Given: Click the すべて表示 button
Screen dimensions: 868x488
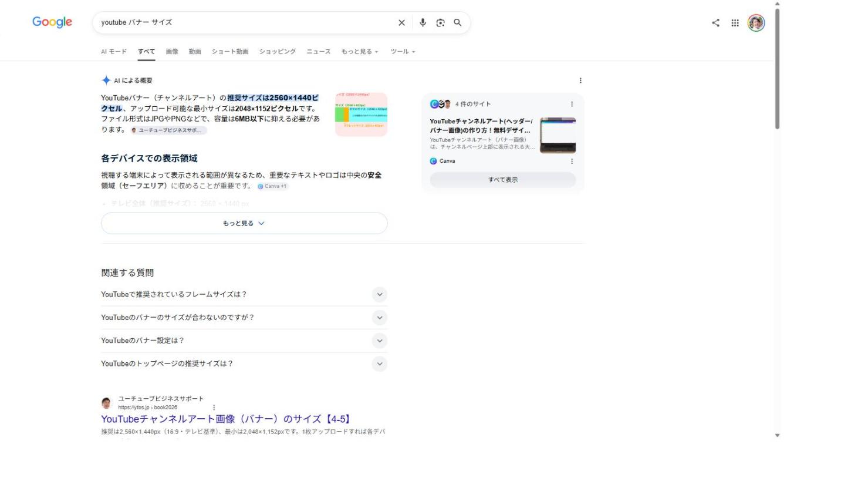Looking at the screenshot, I should [503, 180].
